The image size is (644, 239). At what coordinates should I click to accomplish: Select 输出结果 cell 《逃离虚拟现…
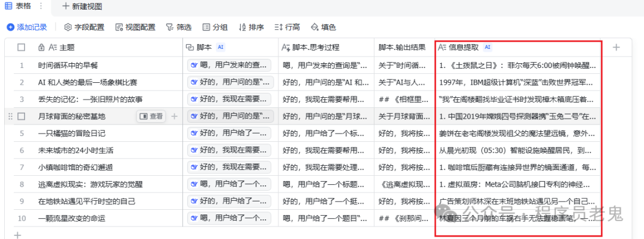pyautogui.click(x=404, y=184)
